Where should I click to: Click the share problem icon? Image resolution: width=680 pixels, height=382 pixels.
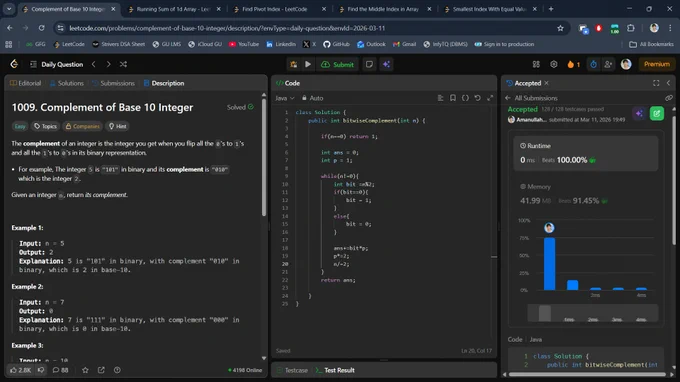101,370
